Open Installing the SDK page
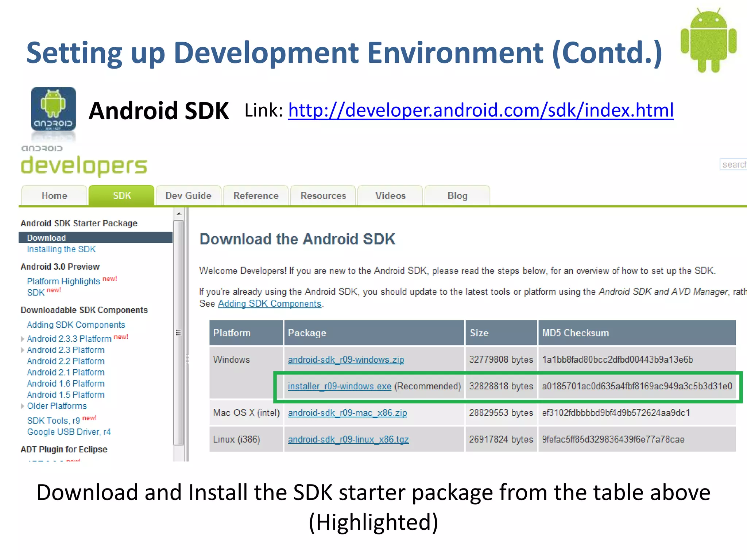 click(61, 249)
